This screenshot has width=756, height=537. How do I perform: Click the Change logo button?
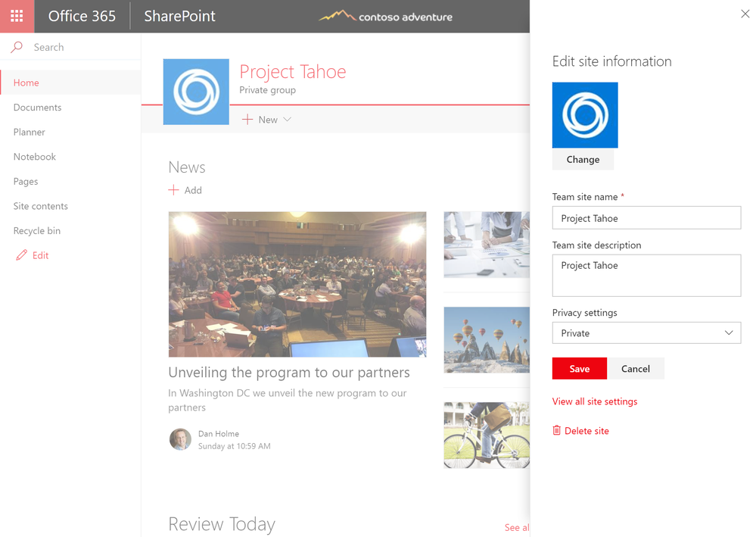click(583, 159)
